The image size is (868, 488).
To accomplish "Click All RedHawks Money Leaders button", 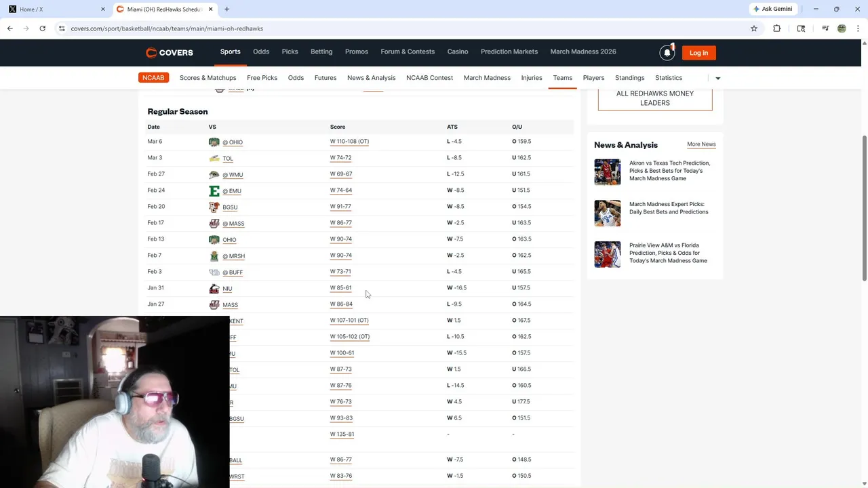I will pyautogui.click(x=655, y=98).
